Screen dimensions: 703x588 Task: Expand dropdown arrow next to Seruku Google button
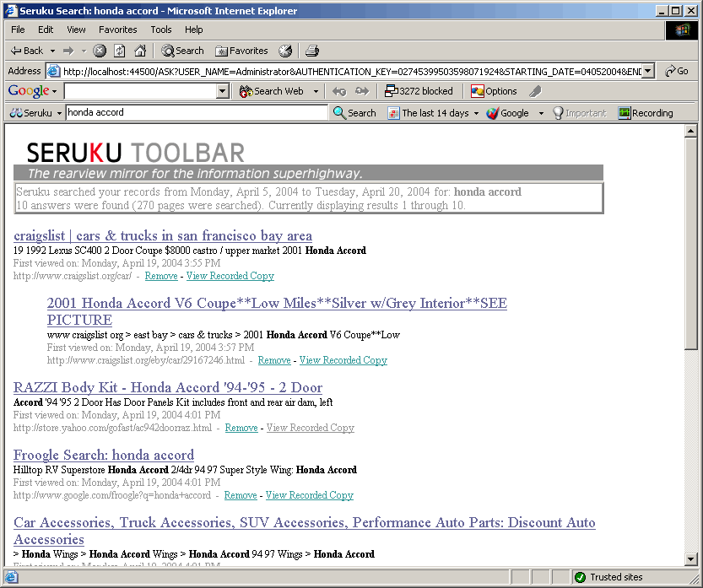tap(541, 113)
